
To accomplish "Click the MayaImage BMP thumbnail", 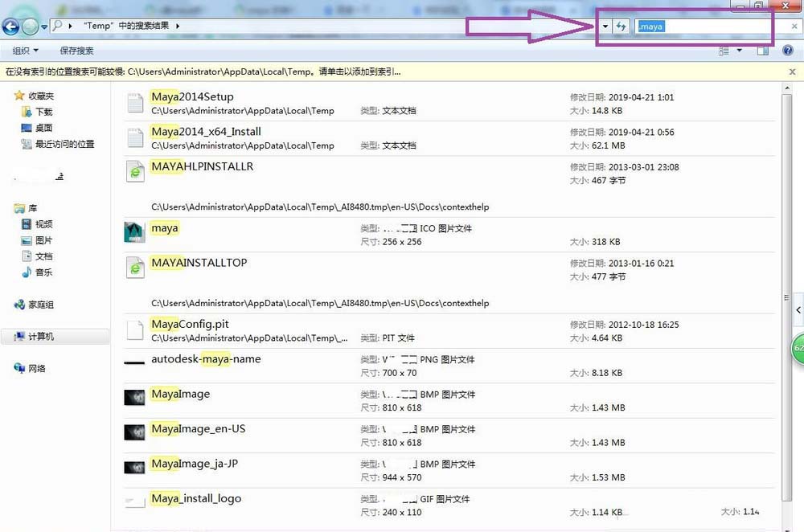I will pos(134,397).
